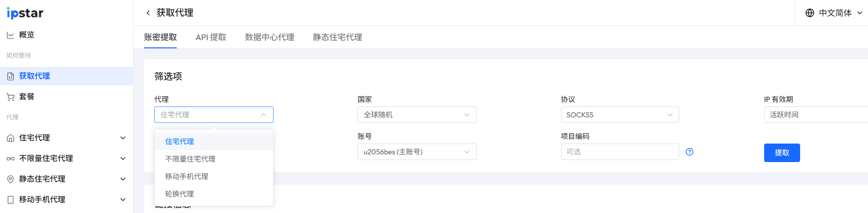Expand the 移动手机代理 sidebar section

click(x=122, y=200)
